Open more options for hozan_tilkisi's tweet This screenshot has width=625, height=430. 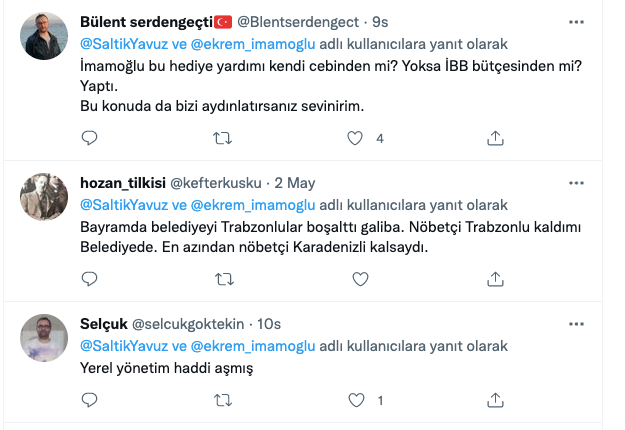tap(576, 183)
